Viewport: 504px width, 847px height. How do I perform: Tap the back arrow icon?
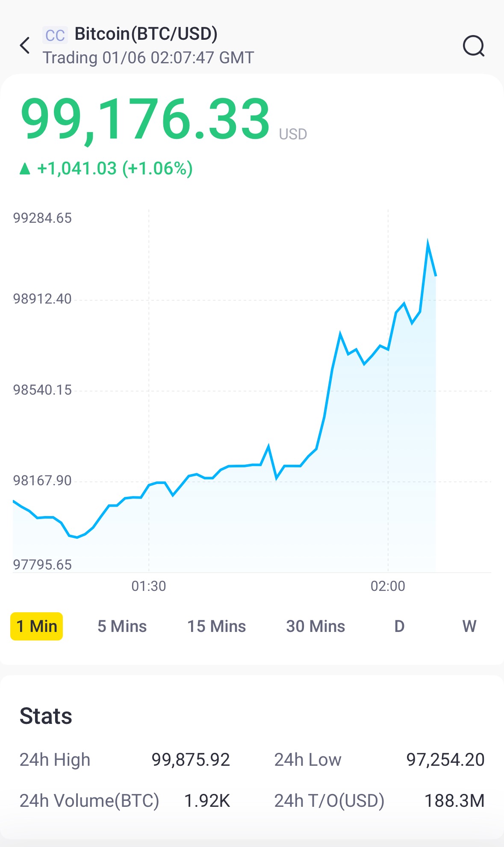click(x=25, y=45)
